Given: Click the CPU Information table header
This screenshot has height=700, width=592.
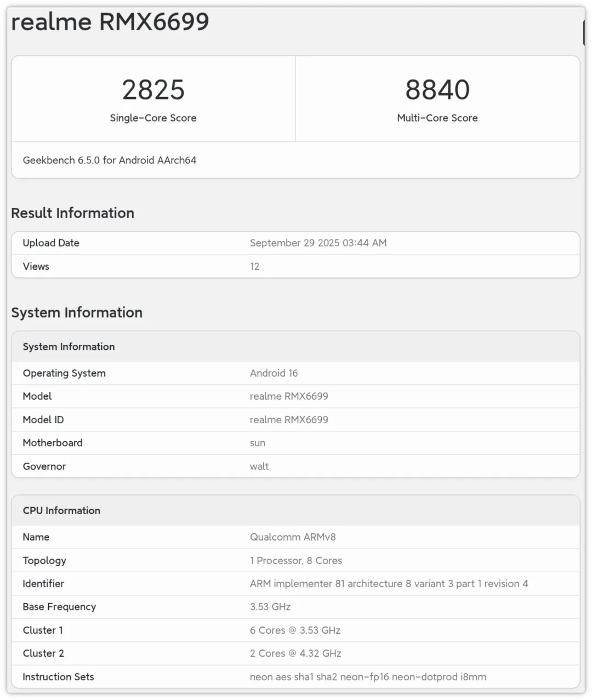Looking at the screenshot, I should pyautogui.click(x=61, y=510).
